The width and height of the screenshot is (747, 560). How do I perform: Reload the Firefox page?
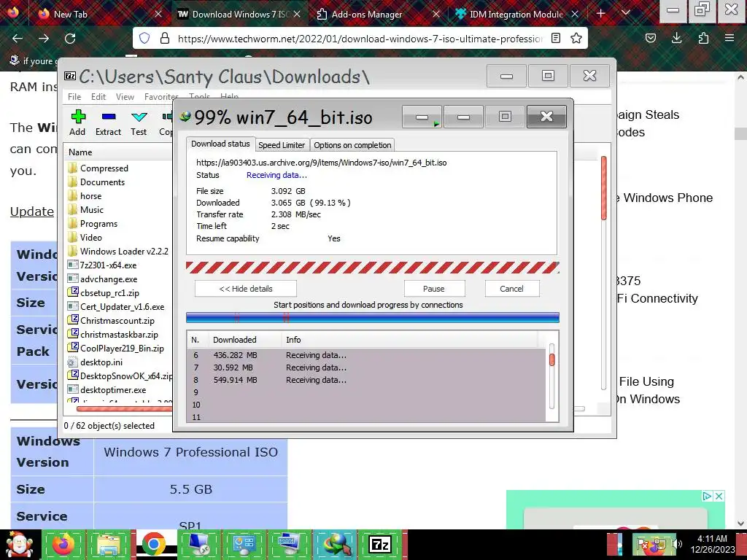point(70,38)
